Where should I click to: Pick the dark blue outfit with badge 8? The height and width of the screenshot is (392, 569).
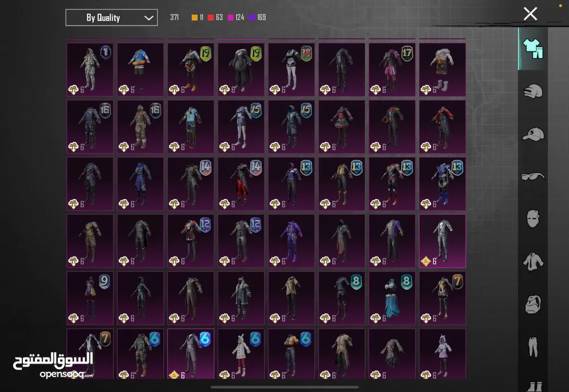pos(342,298)
